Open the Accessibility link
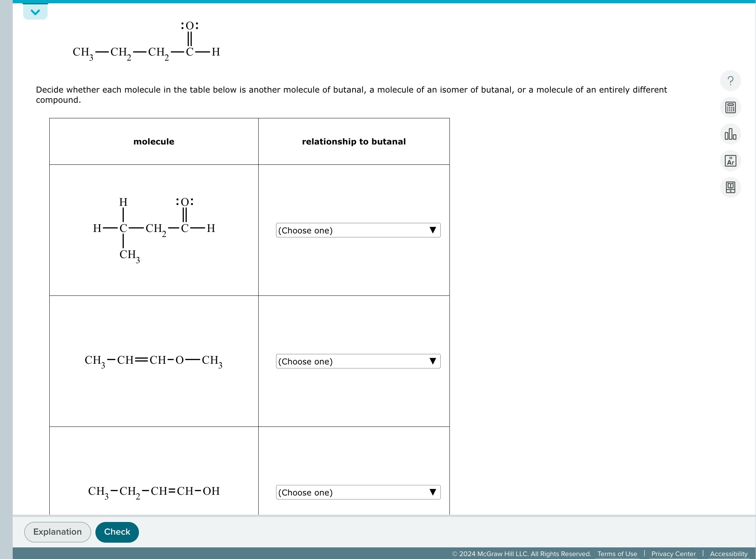Screen dimensions: 756x559 728,554
